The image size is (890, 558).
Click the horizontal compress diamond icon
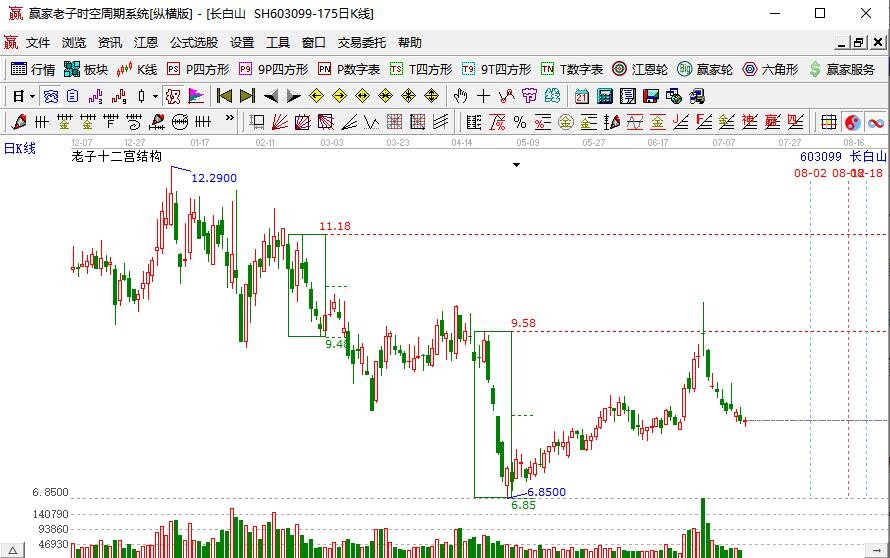coord(385,97)
